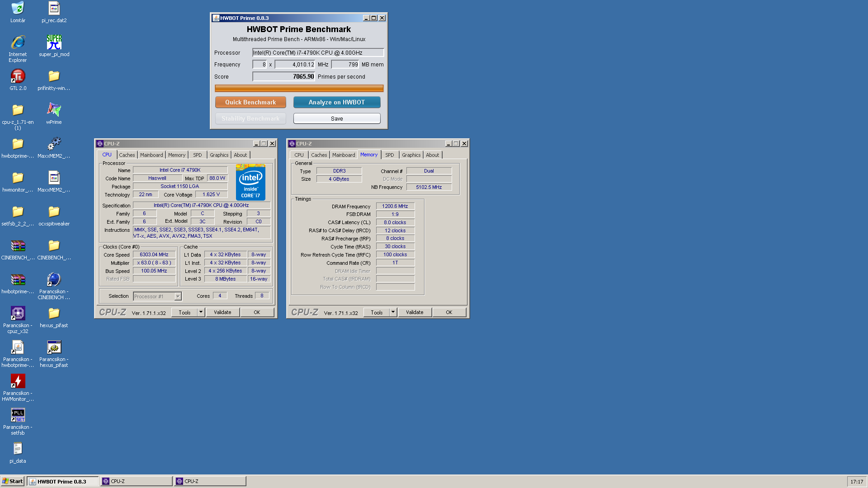Save the HWBOT Prime score
This screenshot has width=868, height=488.
[x=337, y=118]
